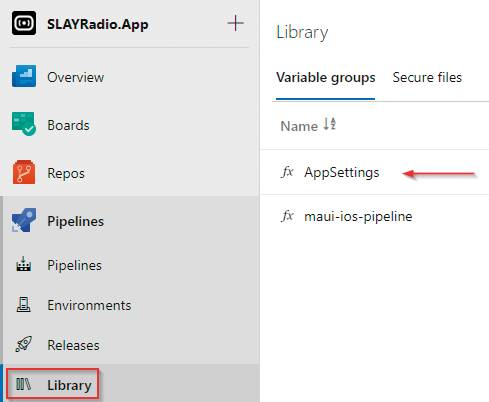Go to Environments in the sidebar
This screenshot has height=402, width=489.
coord(89,305)
